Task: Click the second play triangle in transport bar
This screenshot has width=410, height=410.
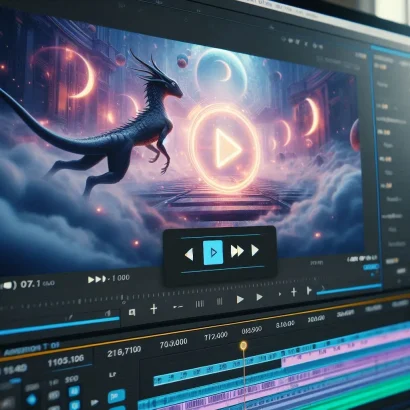Action: (259, 297)
